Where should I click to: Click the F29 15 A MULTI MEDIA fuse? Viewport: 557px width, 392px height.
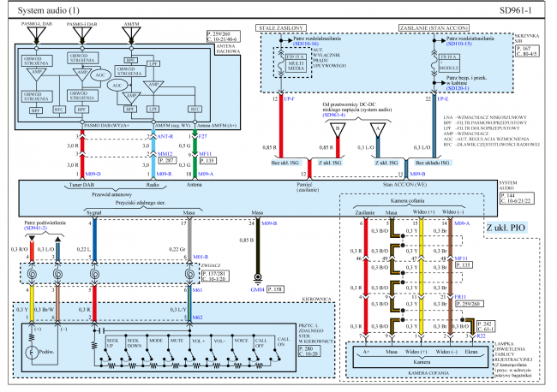click(x=296, y=62)
